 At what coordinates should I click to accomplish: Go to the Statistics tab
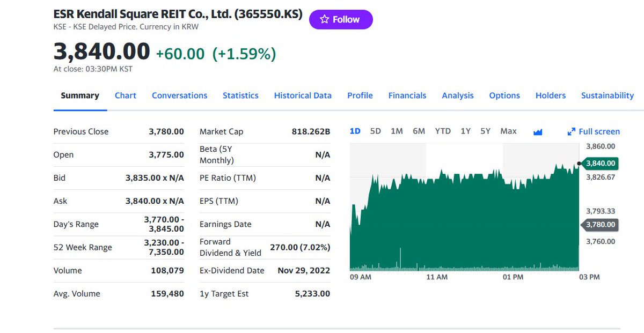[240, 95]
